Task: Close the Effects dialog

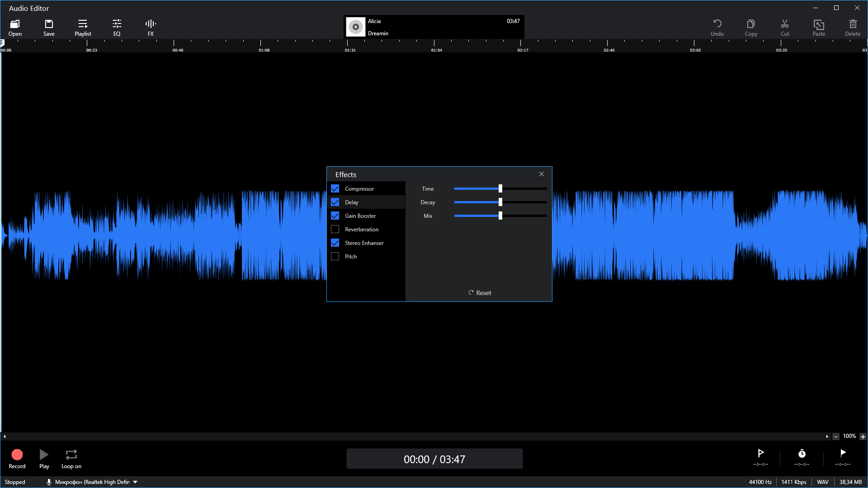Action: pyautogui.click(x=541, y=174)
